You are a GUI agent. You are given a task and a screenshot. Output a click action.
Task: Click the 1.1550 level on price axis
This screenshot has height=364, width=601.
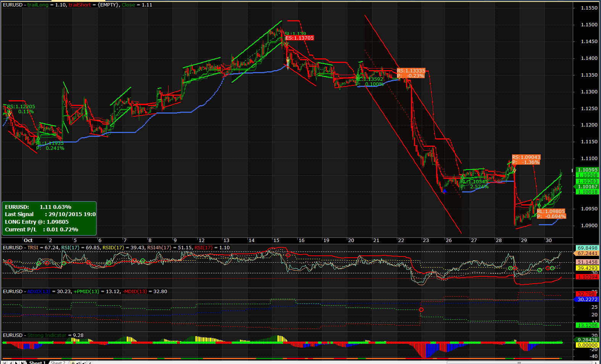pos(589,8)
